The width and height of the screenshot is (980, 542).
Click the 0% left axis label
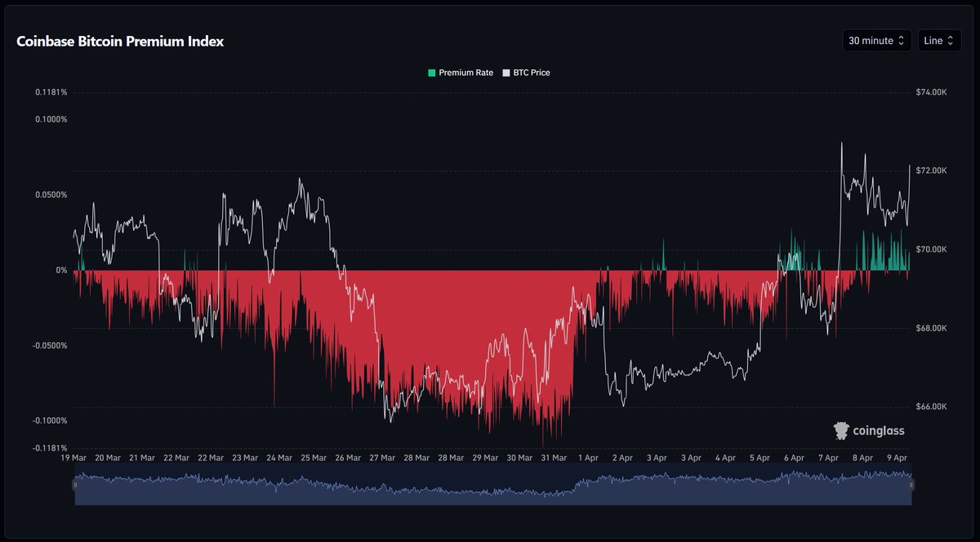point(61,270)
